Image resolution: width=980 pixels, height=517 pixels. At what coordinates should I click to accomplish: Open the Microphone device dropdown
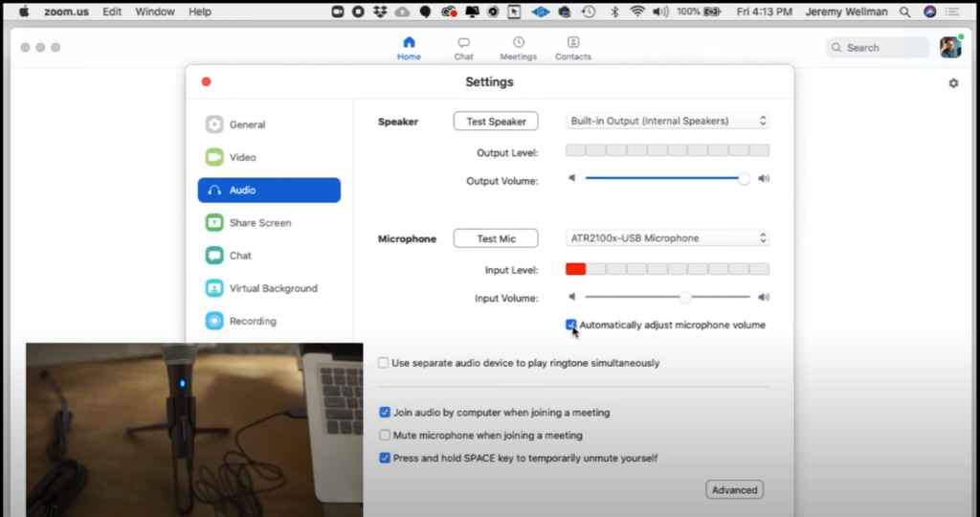667,238
